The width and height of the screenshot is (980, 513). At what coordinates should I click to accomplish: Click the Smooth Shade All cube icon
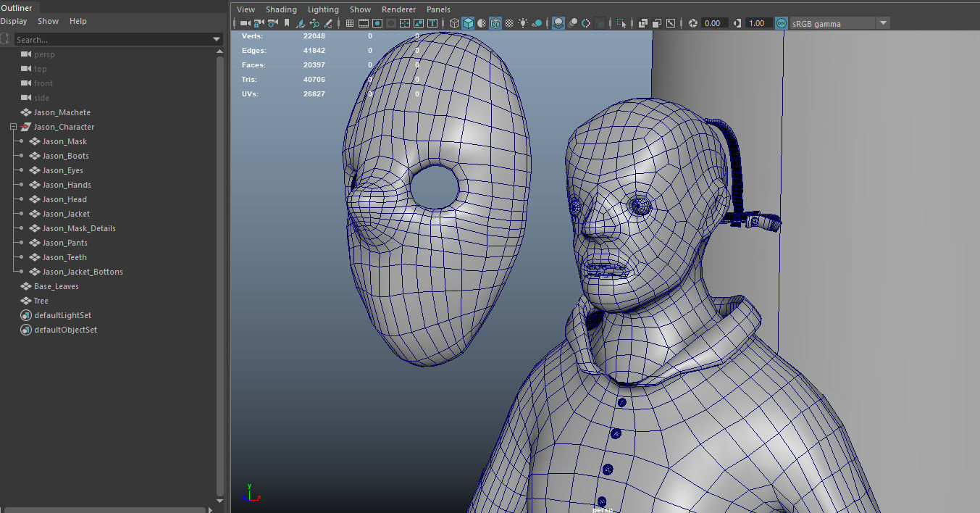point(468,23)
